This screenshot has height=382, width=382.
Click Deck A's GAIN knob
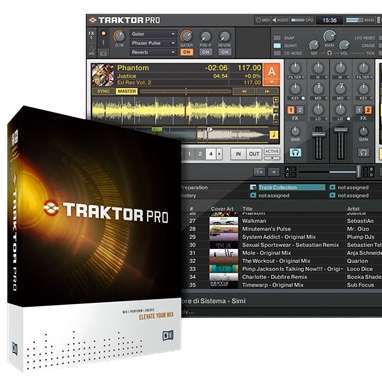(x=295, y=131)
